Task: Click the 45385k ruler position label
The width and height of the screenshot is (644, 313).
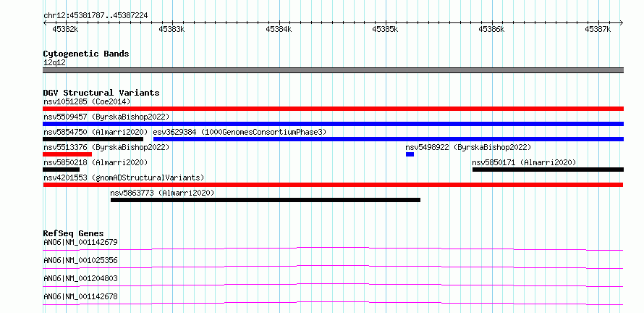Action: [x=385, y=29]
